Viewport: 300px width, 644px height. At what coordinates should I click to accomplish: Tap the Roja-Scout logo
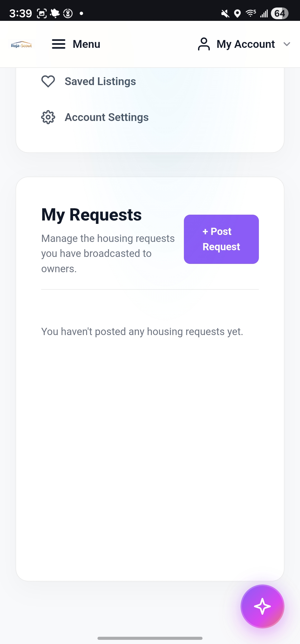(x=21, y=44)
